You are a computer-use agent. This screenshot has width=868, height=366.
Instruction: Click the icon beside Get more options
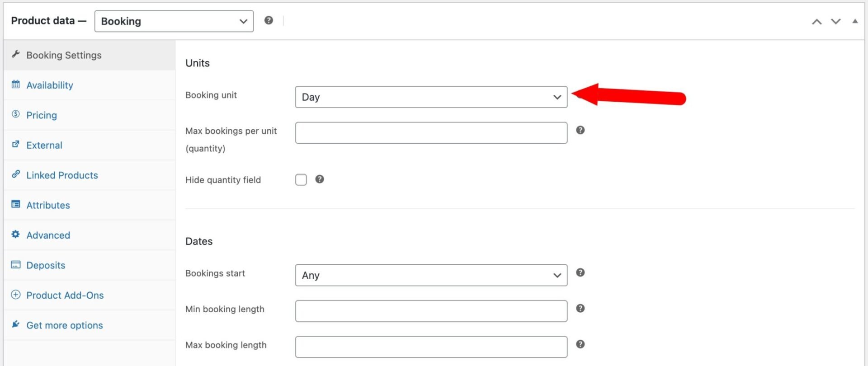(16, 324)
